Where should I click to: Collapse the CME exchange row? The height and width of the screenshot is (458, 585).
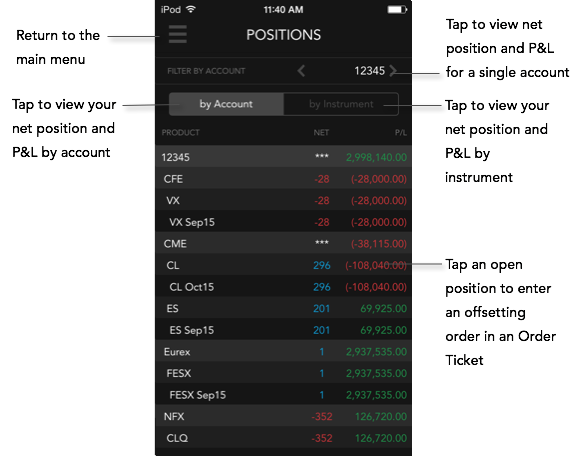coord(284,244)
